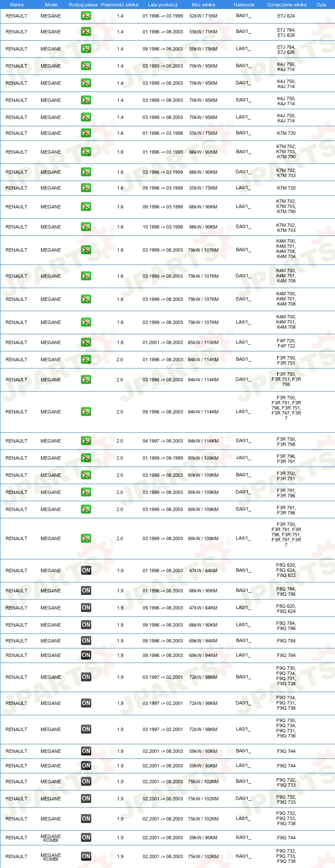Click the ON icon in the 66kW BA0/1_ F8Q 786 row
335x868 pixels.
pyautogui.click(x=86, y=591)
